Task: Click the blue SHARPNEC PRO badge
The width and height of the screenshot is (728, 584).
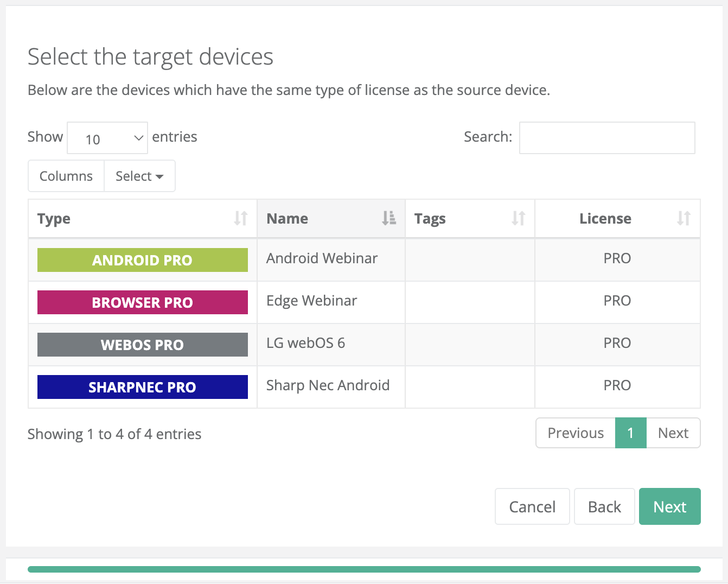Action: click(x=142, y=387)
